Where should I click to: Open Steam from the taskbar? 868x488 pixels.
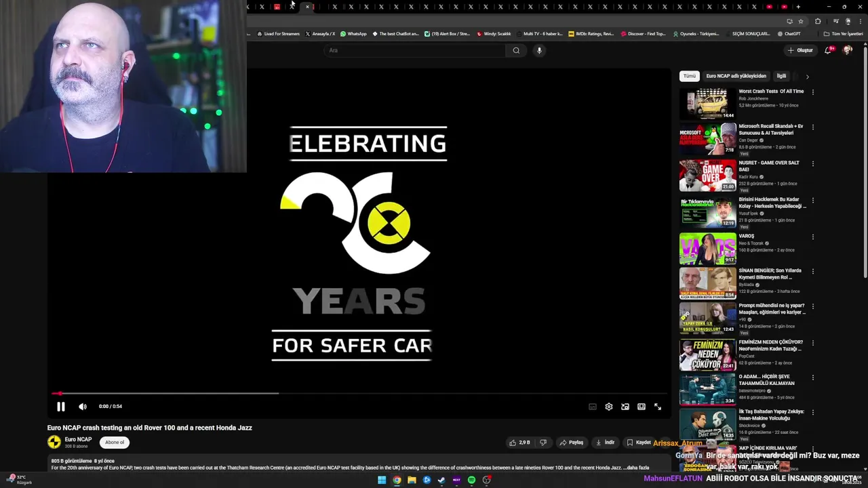click(x=441, y=480)
